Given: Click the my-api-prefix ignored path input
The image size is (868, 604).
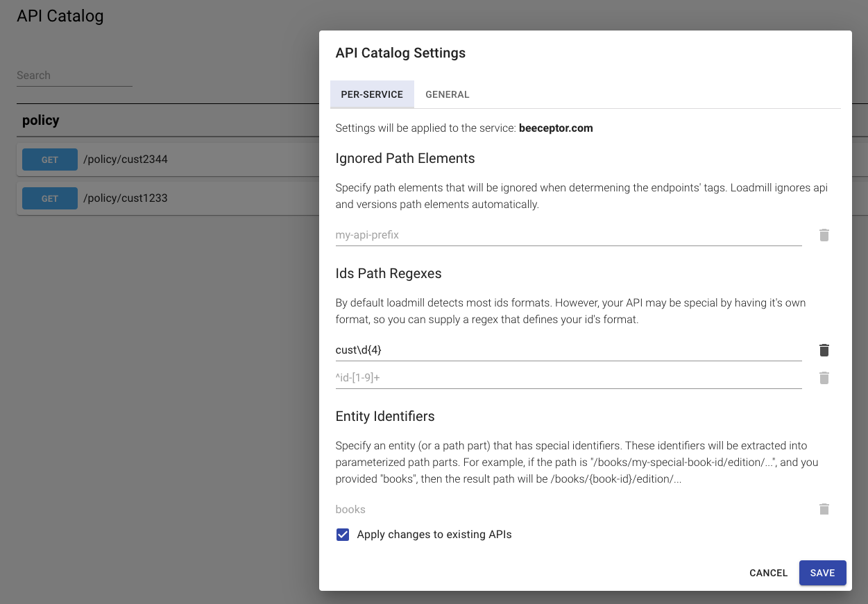Looking at the screenshot, I should (568, 235).
